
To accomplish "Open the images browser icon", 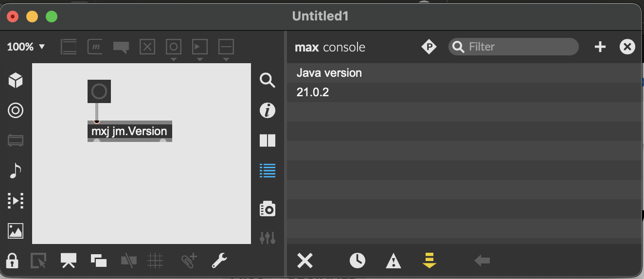I will pos(16,231).
